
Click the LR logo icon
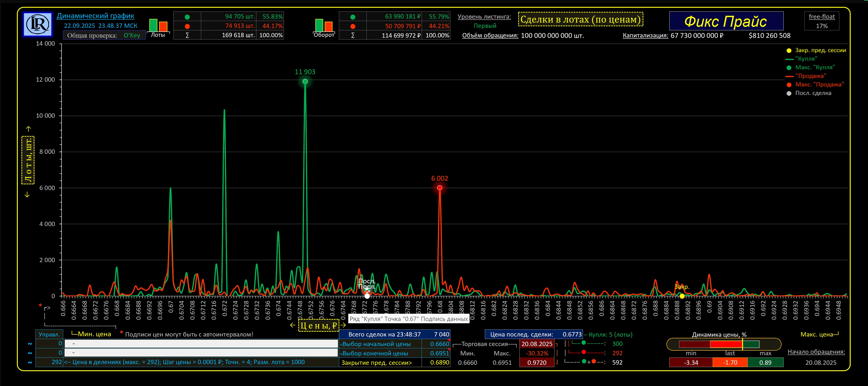point(37,24)
